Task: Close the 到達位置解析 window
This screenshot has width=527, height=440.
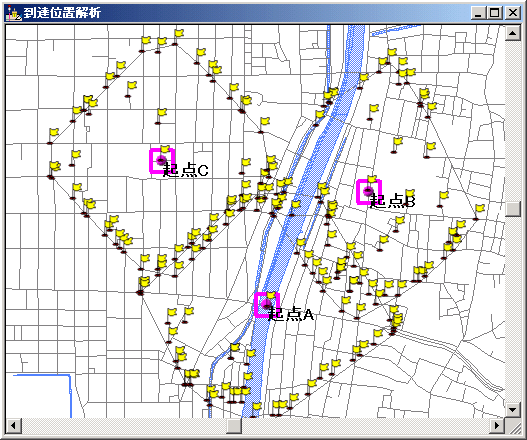Action: 513,13
